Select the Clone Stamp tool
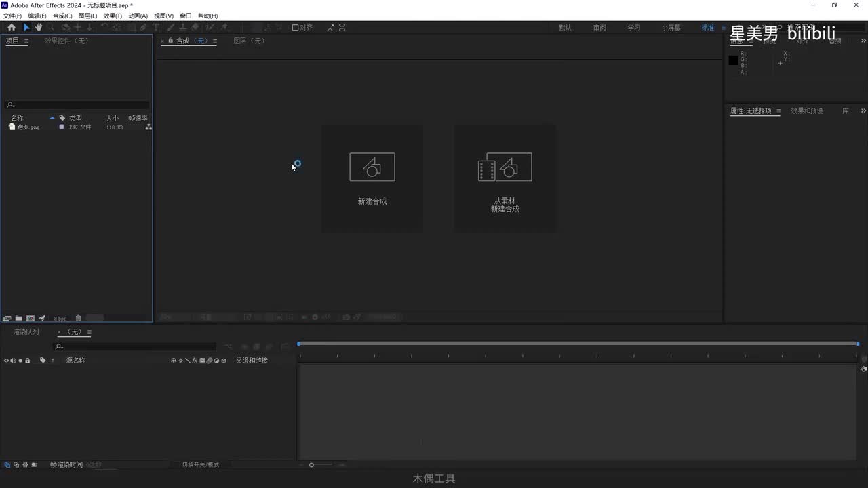The height and width of the screenshot is (488, 868). 182,28
